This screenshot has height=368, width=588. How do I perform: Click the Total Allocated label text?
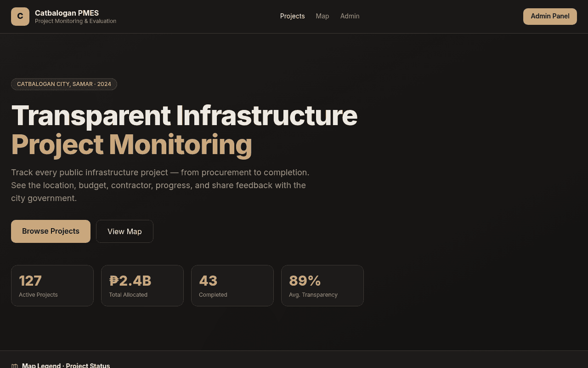[128, 295]
